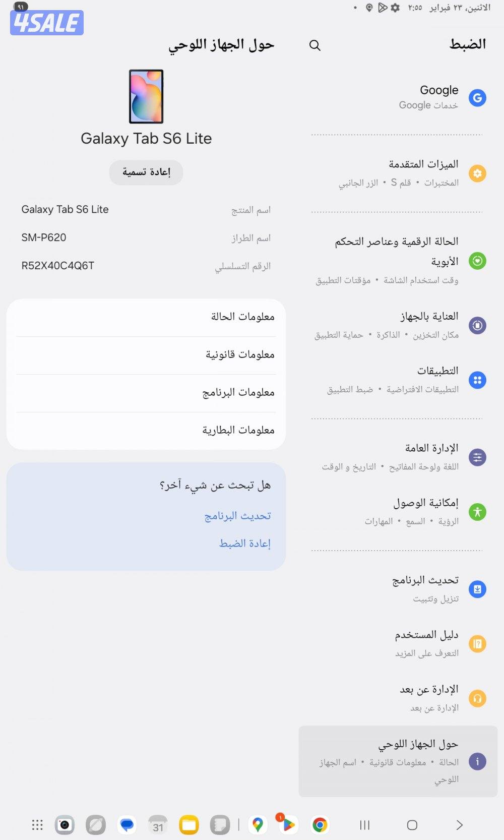The image size is (504, 840).
Task: Open Google Maps from the taskbar
Action: 259,825
